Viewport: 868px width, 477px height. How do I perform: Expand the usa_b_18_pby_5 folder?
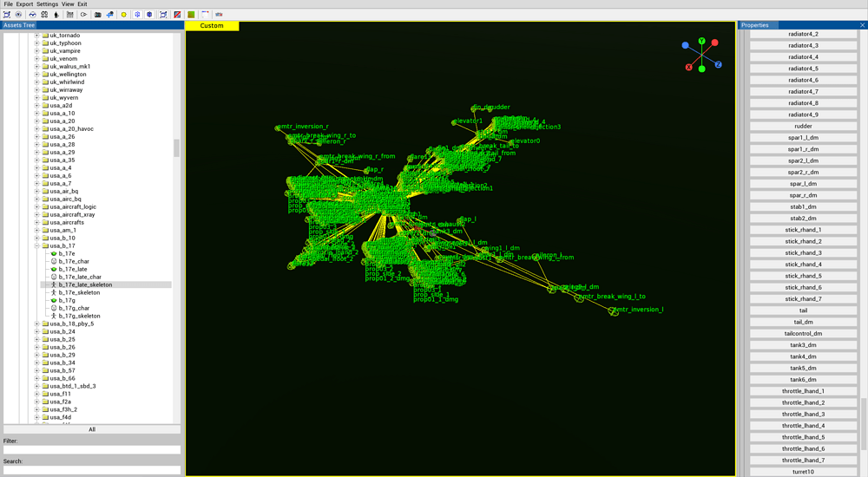(x=37, y=324)
